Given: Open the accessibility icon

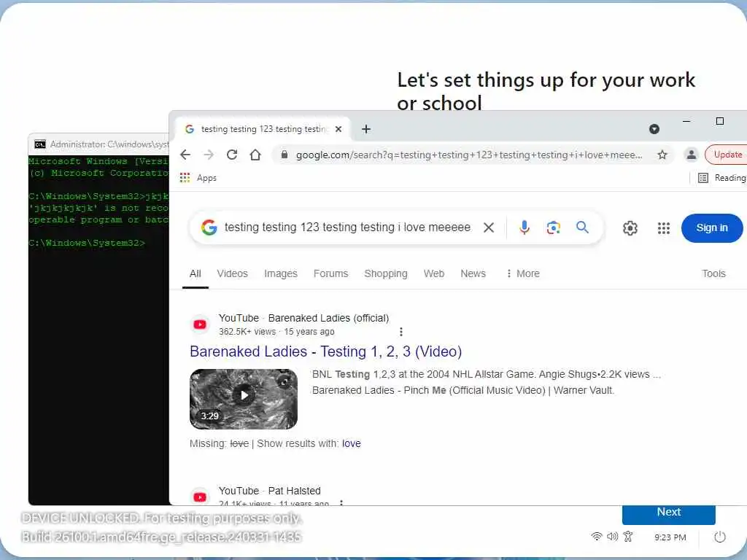Looking at the screenshot, I should pos(628,537).
